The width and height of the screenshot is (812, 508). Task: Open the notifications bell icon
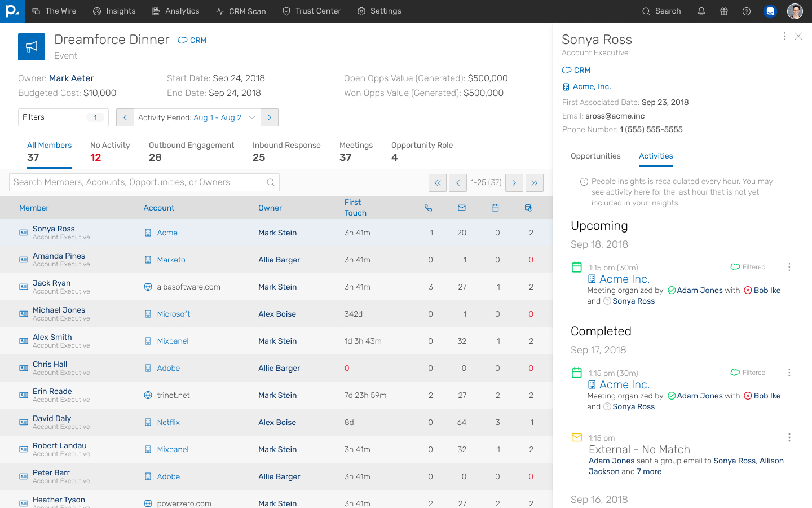coord(701,11)
